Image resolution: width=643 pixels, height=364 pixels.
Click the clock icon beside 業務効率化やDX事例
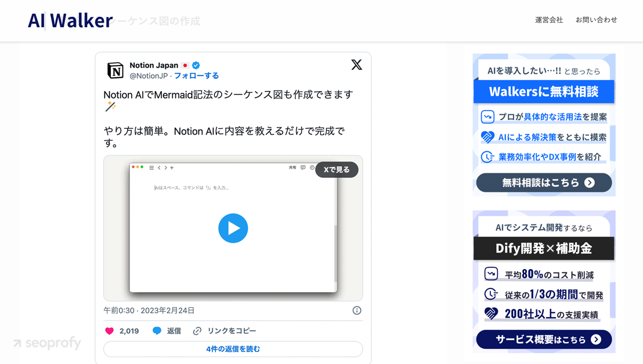[487, 157]
